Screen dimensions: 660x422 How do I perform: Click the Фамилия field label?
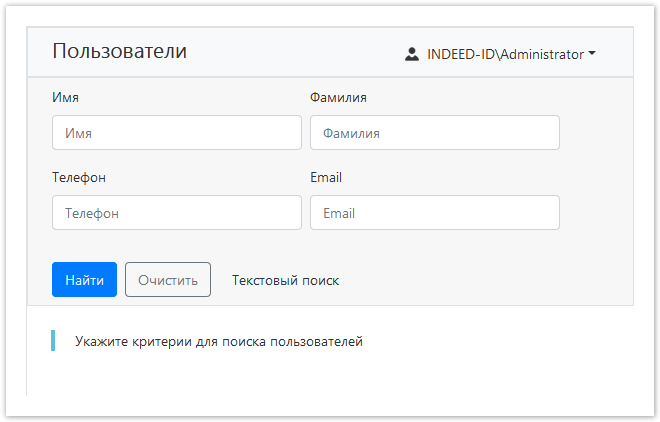tap(338, 97)
